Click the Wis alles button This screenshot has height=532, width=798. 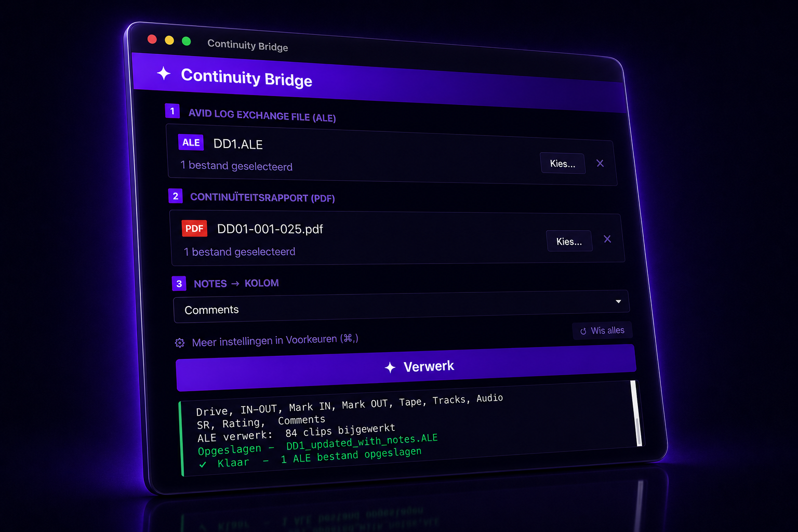point(603,331)
